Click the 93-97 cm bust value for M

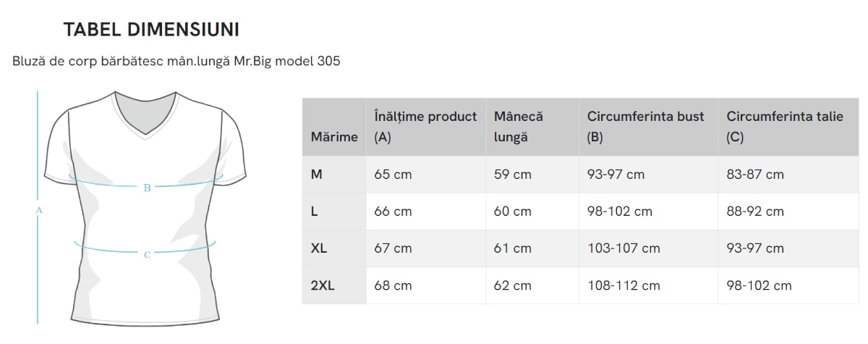pos(616,175)
